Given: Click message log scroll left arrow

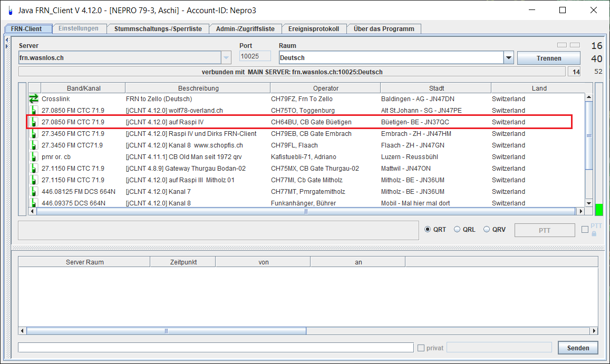Looking at the screenshot, I should click(22, 331).
